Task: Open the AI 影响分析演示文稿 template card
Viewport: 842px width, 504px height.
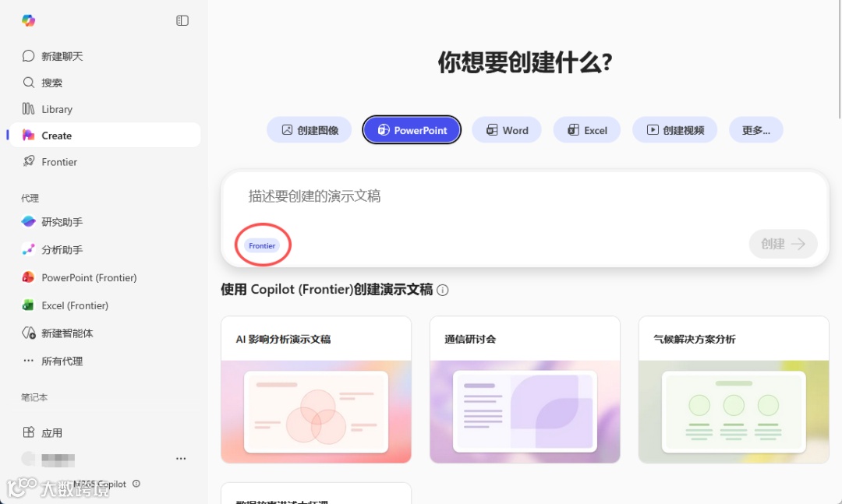Action: tap(317, 389)
